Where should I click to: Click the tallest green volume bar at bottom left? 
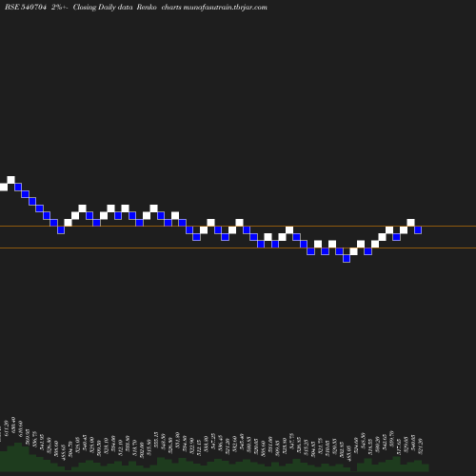tap(18, 457)
